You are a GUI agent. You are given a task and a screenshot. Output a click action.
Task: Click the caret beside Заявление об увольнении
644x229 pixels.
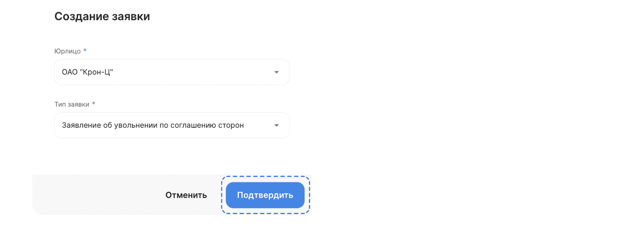276,125
